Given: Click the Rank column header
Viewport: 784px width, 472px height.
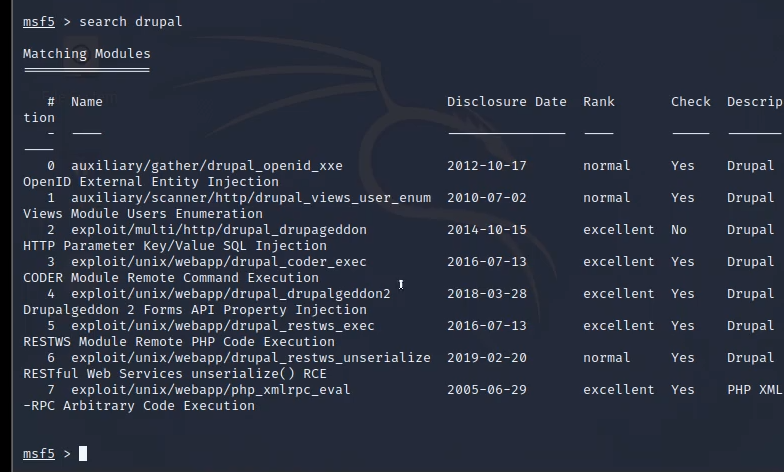Looking at the screenshot, I should (599, 102).
